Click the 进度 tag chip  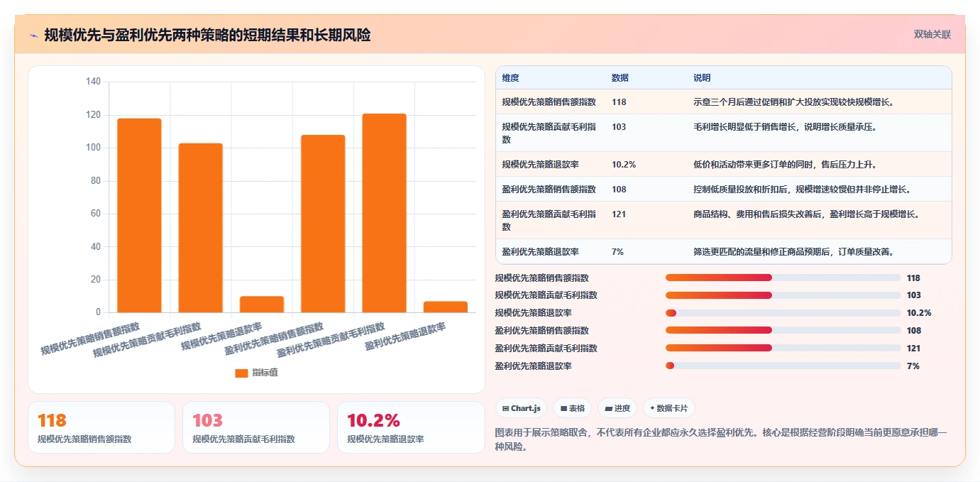point(617,408)
